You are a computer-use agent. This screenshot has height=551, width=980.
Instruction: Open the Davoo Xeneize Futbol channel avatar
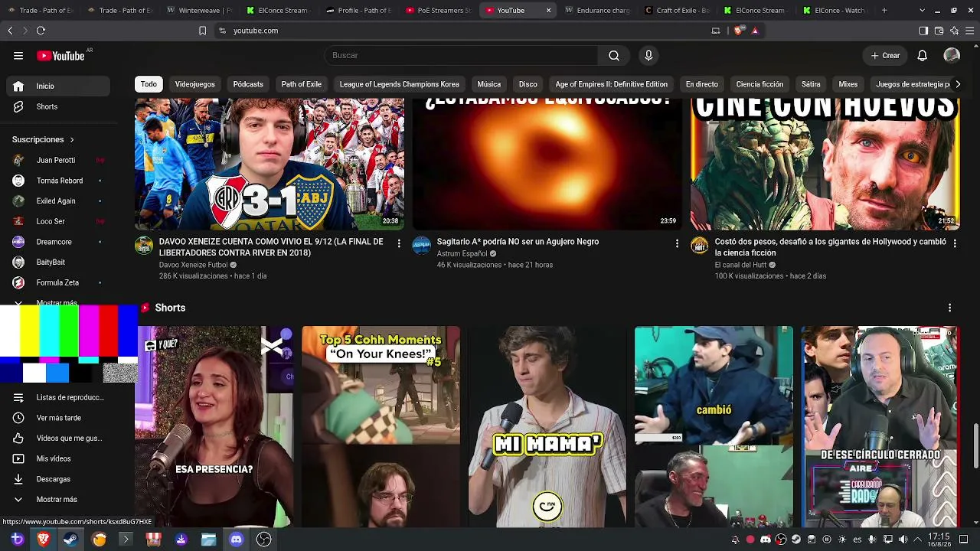pyautogui.click(x=144, y=246)
